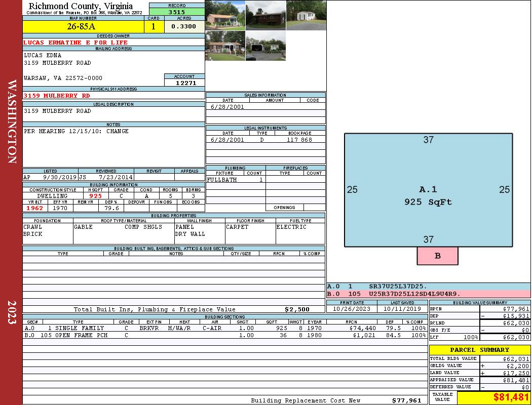This screenshot has width=532, height=405.
Task: Select the blue A.1 925 SqFt sketch area
Action: tap(428, 190)
